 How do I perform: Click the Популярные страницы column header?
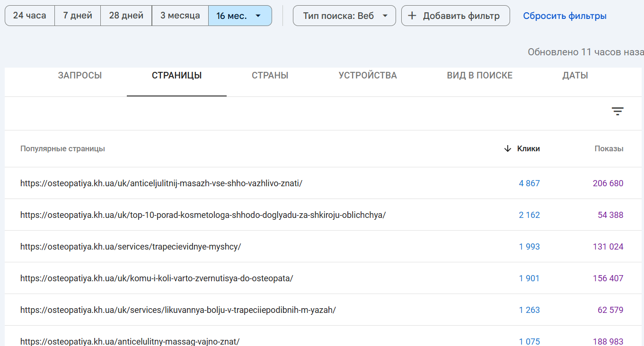(62, 148)
